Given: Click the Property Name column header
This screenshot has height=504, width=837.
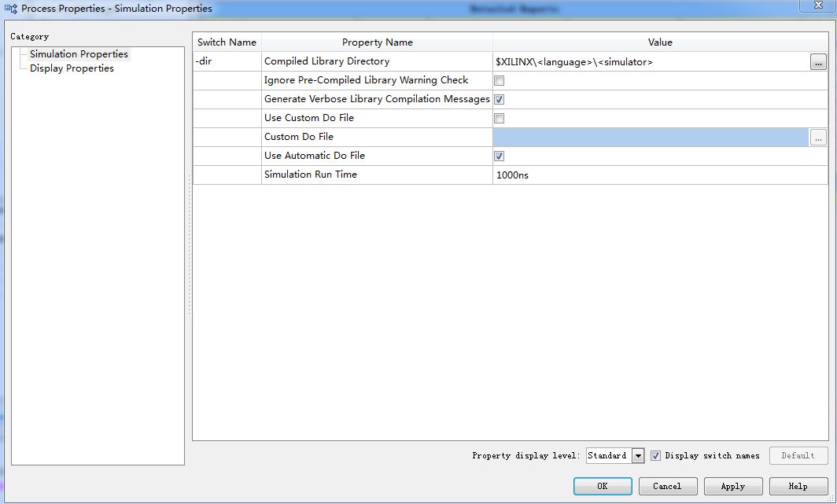Looking at the screenshot, I should point(378,42).
